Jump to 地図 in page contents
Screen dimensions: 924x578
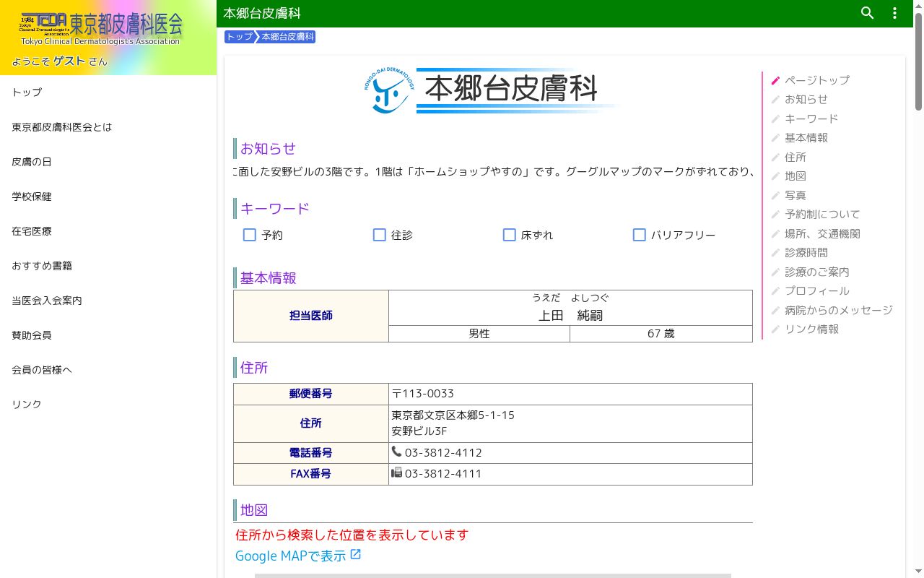tap(796, 176)
